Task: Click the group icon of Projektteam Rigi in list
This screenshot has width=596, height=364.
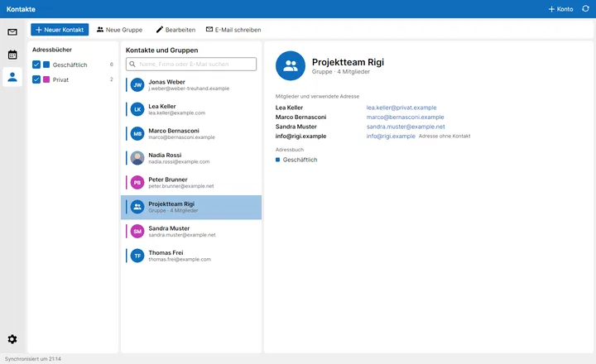Action: click(x=137, y=207)
